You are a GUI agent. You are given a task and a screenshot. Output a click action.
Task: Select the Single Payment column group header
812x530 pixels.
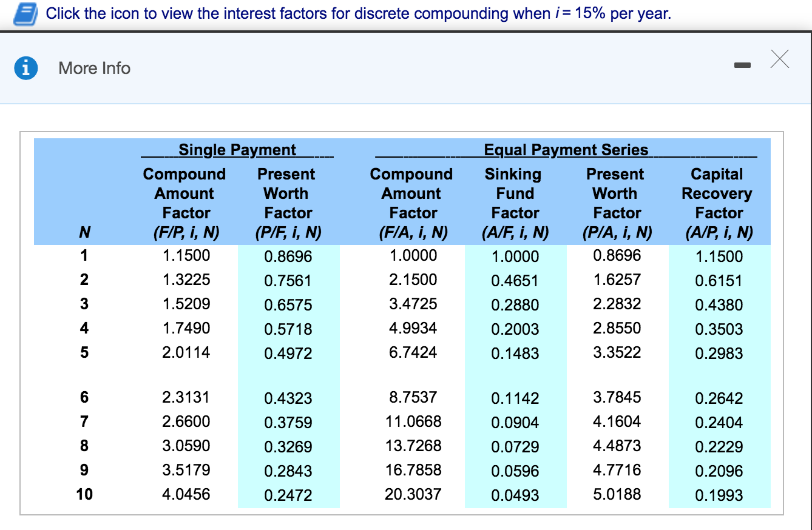[237, 150]
